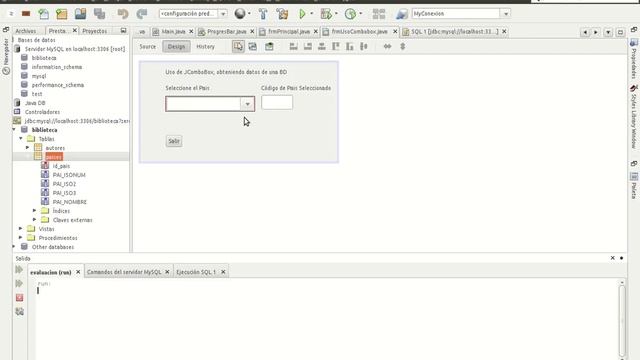This screenshot has width=640, height=360.
Task: Toggle horizontal resizability button
Action: pyautogui.click(x=387, y=47)
